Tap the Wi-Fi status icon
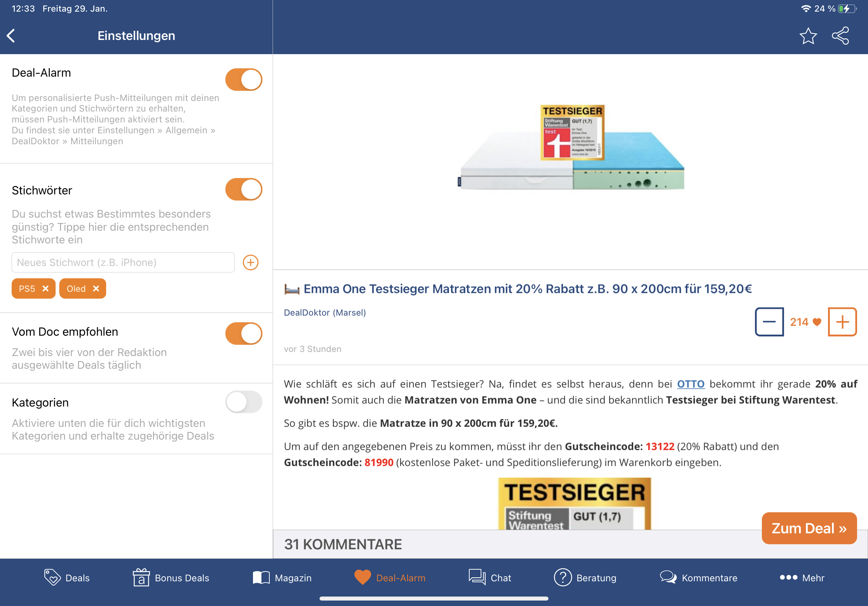This screenshot has height=606, width=868. (x=805, y=8)
